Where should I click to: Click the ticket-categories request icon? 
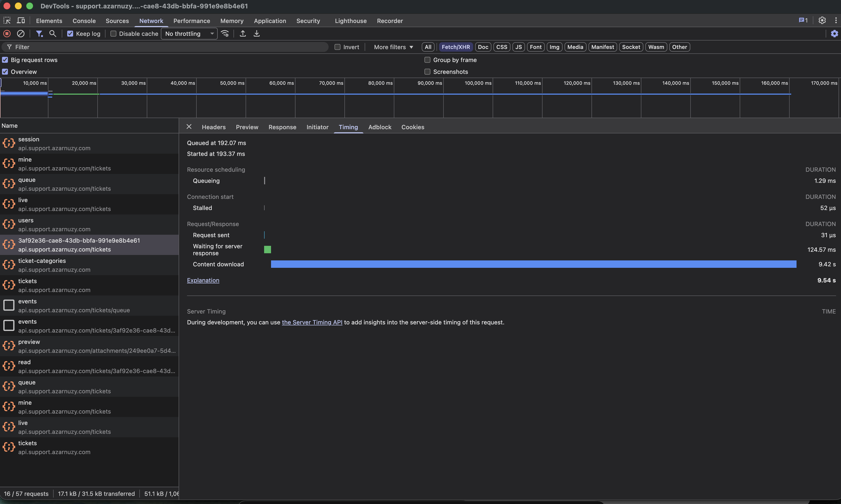point(9,265)
